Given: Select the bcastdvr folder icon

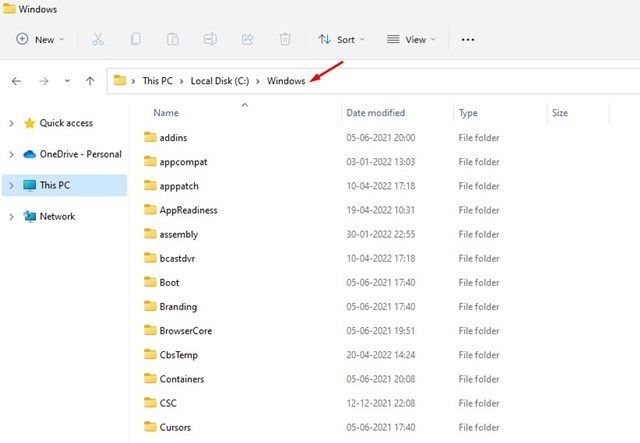Looking at the screenshot, I should 150,258.
